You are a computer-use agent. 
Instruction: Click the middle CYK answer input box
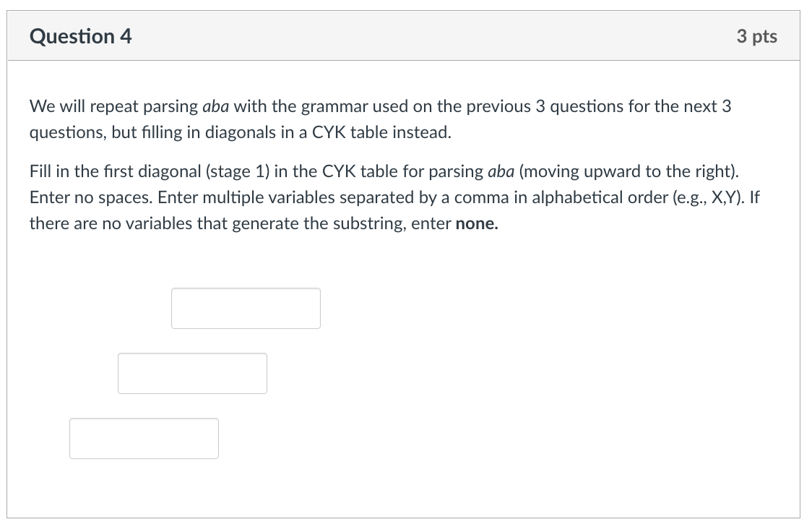[192, 373]
